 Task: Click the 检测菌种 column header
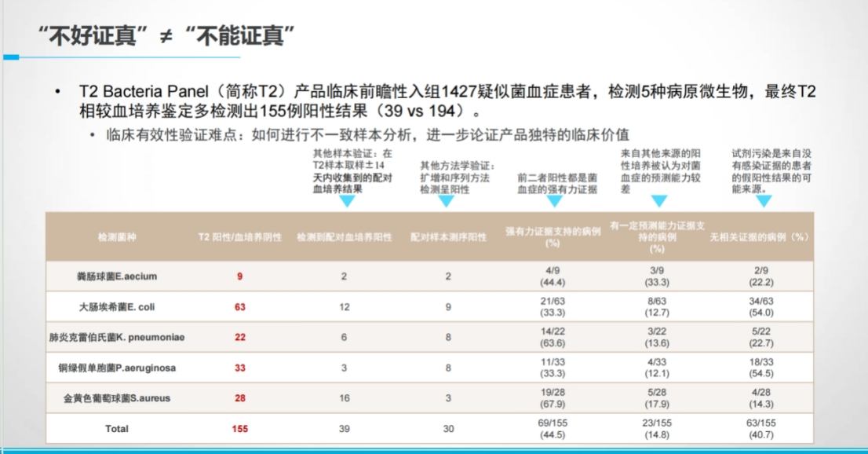click(117, 237)
